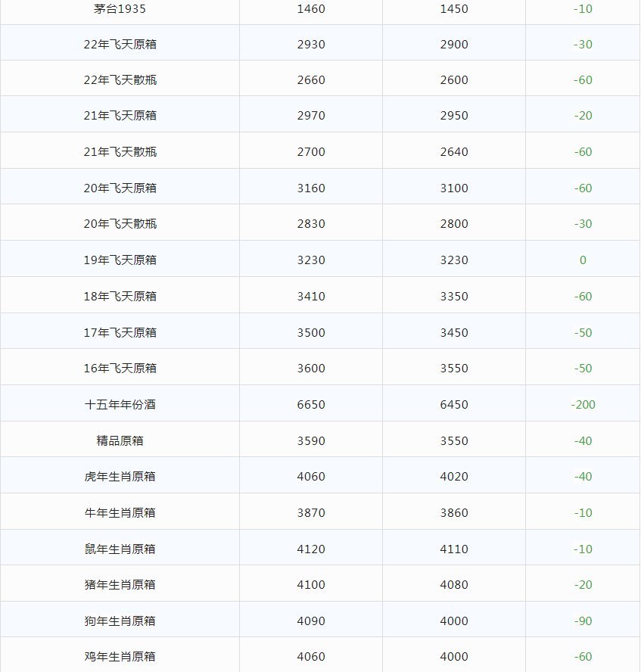Select the price value 1450
The height and width of the screenshot is (672, 641).
454,9
